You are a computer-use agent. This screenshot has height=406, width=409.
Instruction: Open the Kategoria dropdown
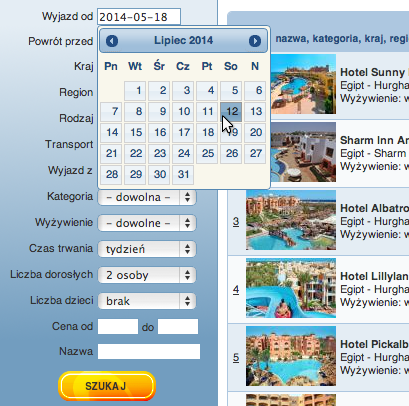coord(147,197)
